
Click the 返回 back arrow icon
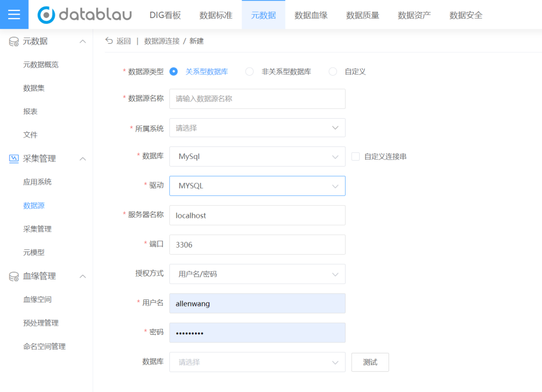(109, 41)
